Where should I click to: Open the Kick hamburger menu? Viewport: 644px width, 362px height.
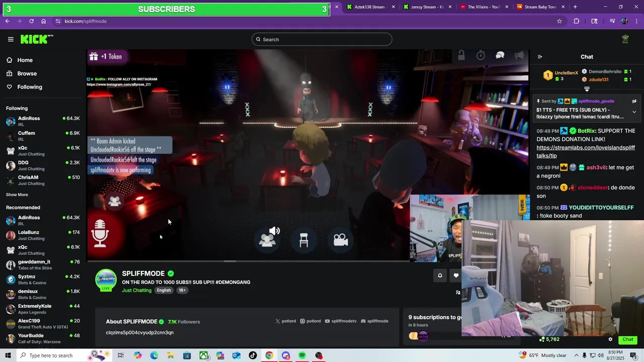tap(11, 39)
